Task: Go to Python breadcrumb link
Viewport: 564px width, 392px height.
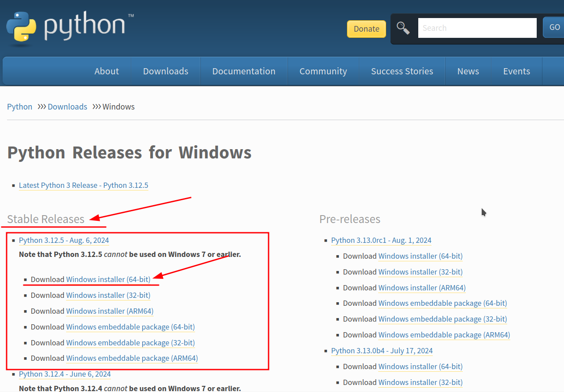Action: pyautogui.click(x=20, y=107)
